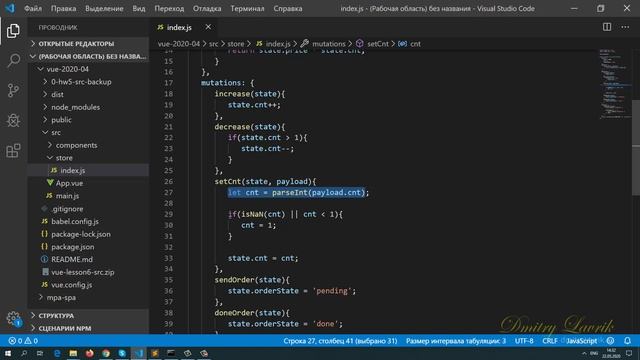Open the Manage gear settings icon
The height and width of the screenshot is (360, 640).
coord(13,318)
